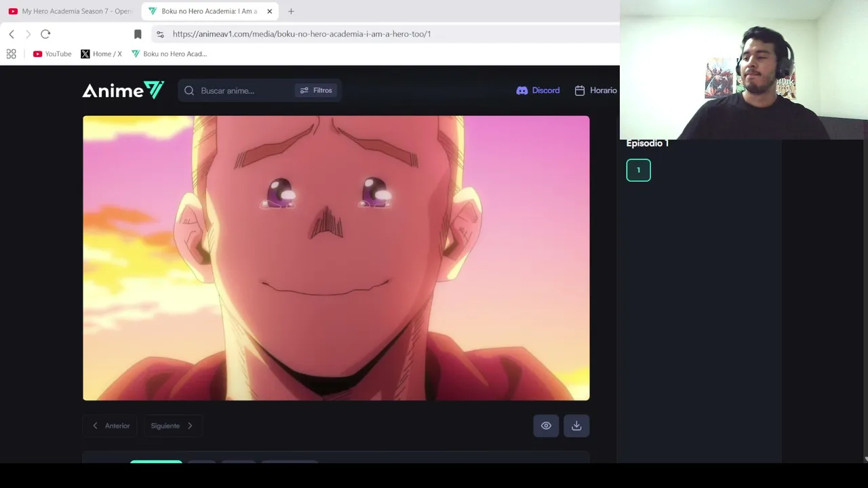Screen dimensions: 868x488
Task: Click the magnifier search icon
Action: point(189,91)
